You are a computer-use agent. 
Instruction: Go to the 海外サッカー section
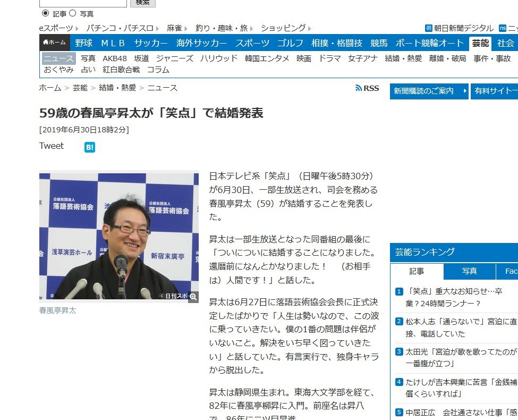tap(201, 43)
